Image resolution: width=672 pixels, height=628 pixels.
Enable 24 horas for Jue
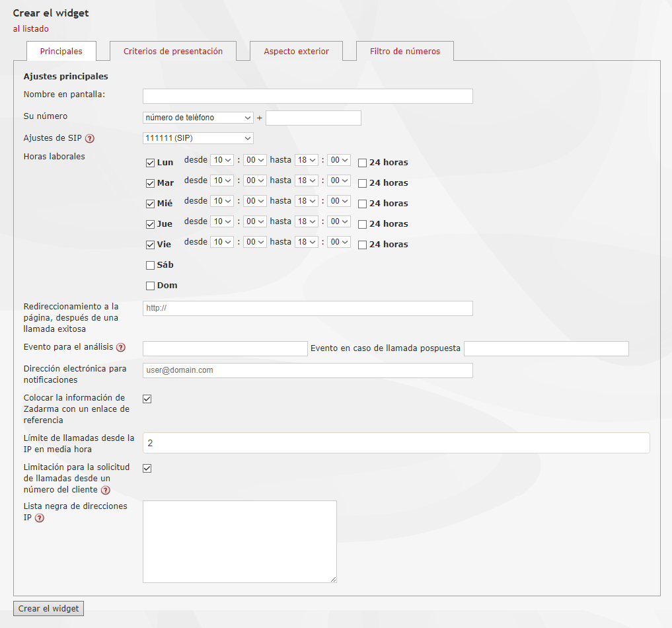[363, 224]
